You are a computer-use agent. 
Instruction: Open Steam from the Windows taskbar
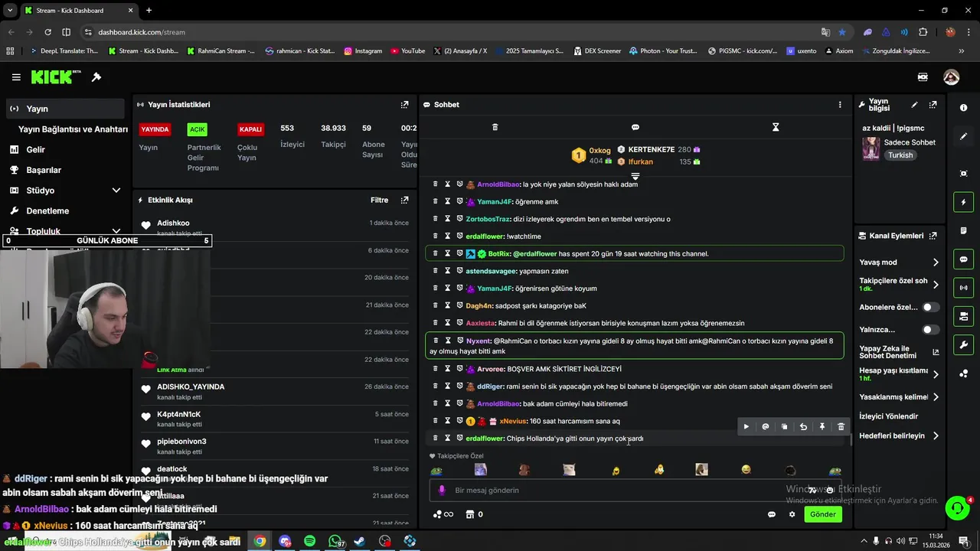359,541
